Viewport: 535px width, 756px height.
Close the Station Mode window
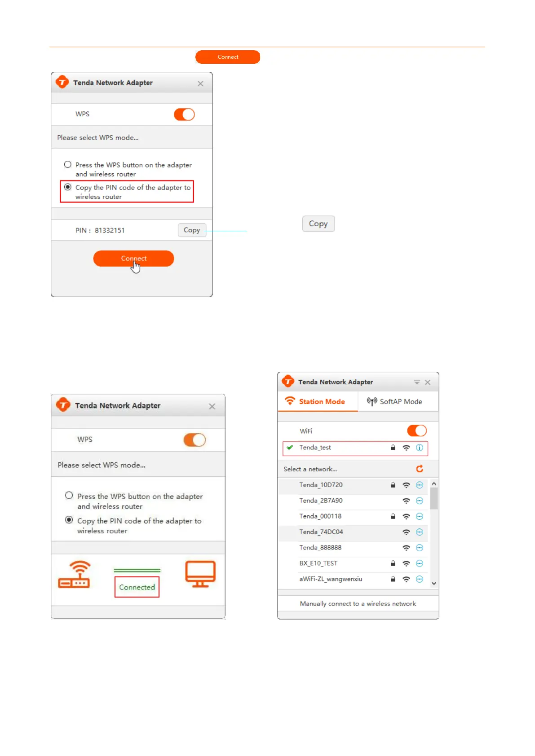point(428,382)
